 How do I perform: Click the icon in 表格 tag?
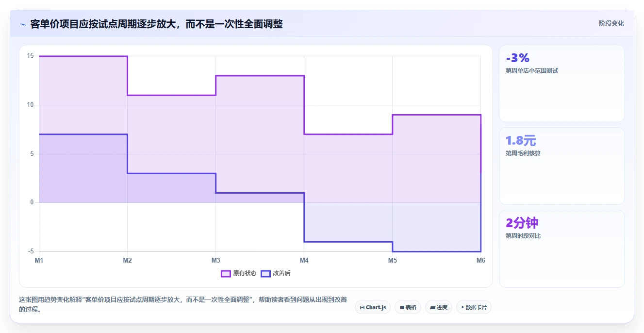(x=402, y=307)
